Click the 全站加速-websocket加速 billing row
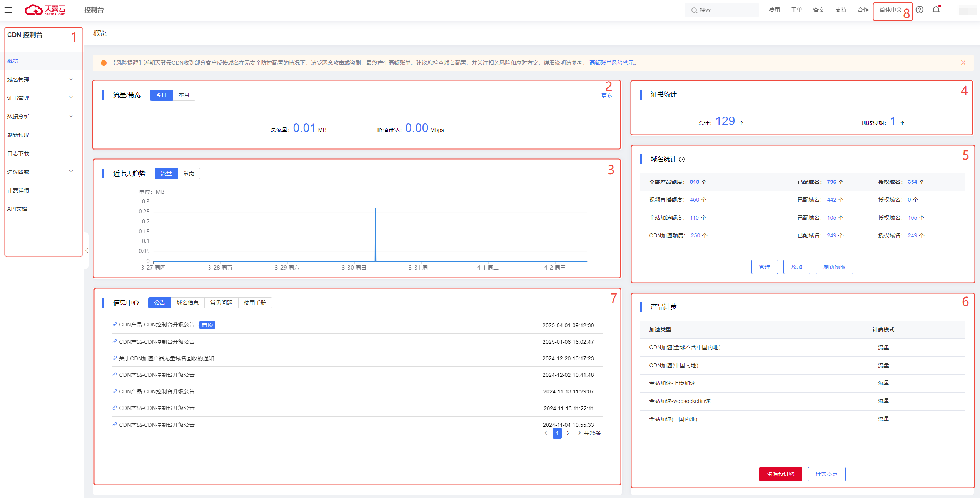 coord(802,401)
